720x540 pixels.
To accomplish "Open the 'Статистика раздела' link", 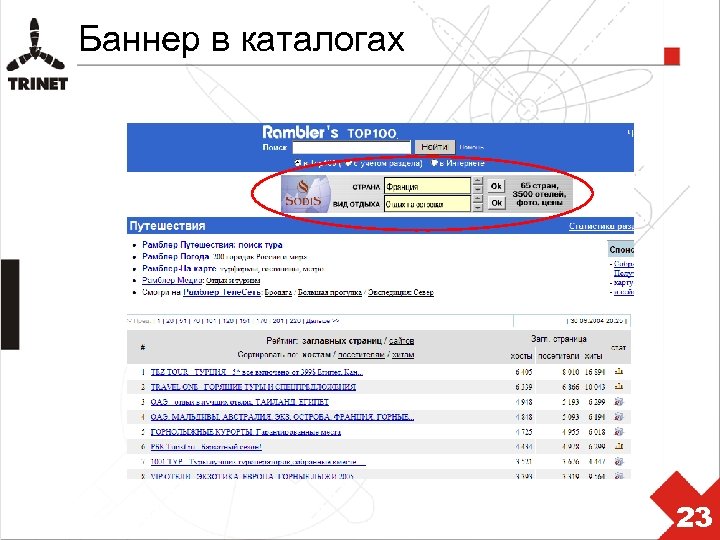I will [x=601, y=226].
